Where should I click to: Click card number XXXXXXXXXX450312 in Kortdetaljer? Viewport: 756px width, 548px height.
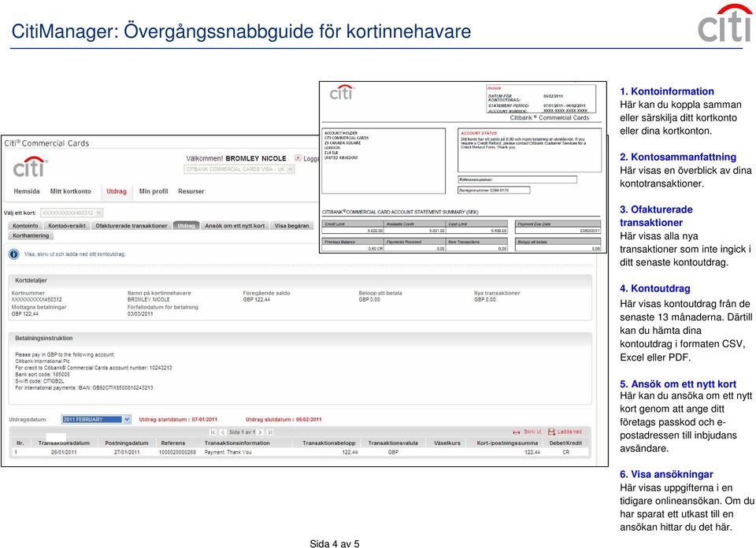click(37, 299)
